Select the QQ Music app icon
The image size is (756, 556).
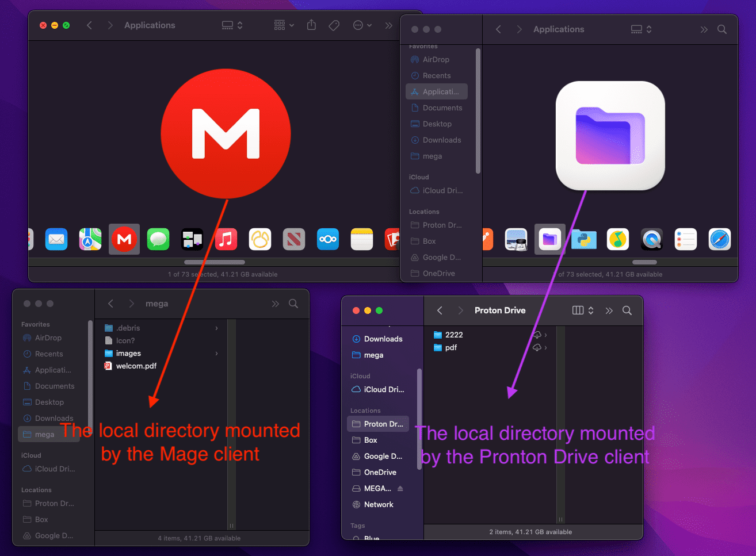(x=618, y=239)
